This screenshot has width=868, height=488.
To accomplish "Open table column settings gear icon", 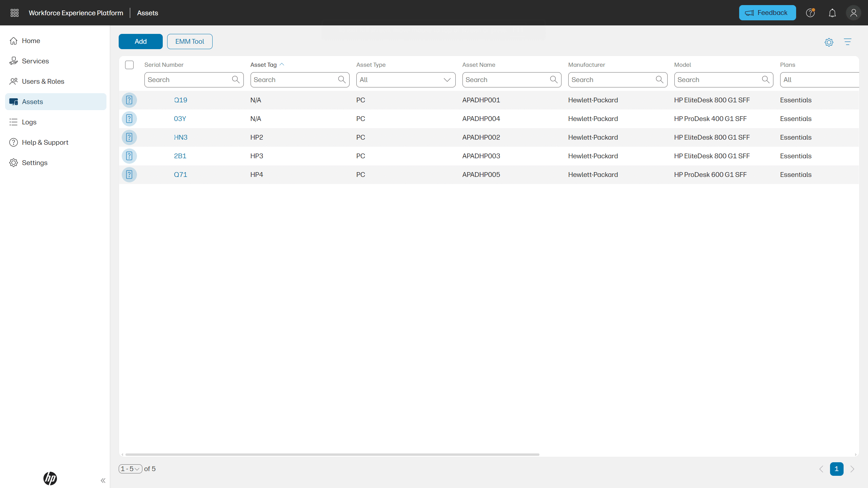I will tap(829, 42).
